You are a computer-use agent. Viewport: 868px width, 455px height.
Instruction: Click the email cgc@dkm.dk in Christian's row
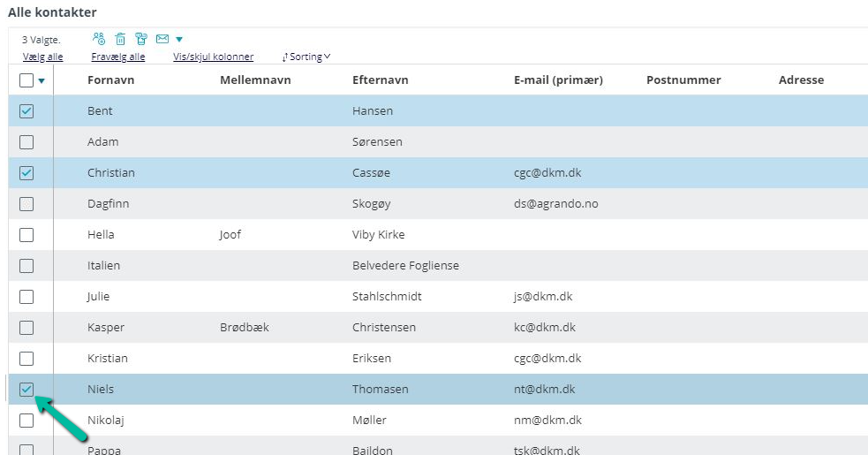[547, 173]
